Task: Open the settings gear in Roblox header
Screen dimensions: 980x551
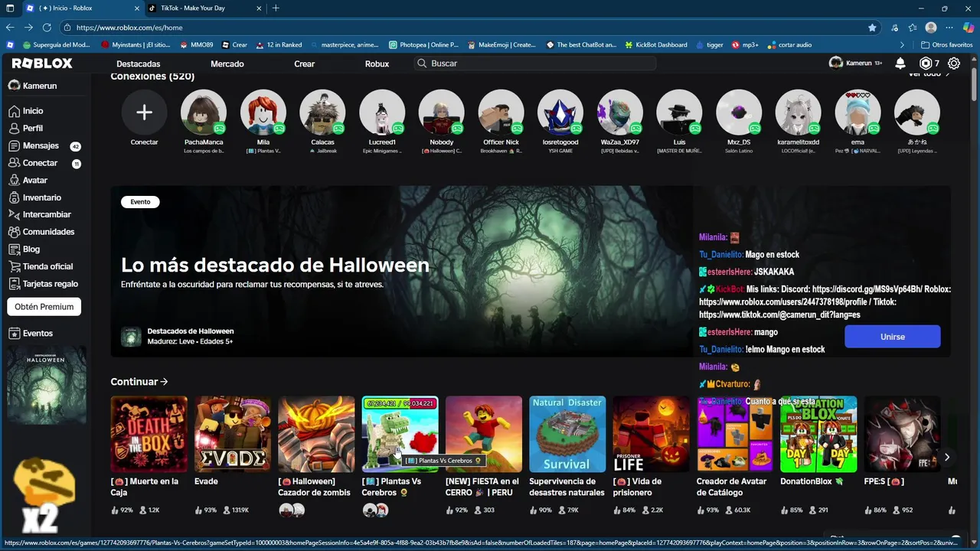Action: tap(954, 64)
